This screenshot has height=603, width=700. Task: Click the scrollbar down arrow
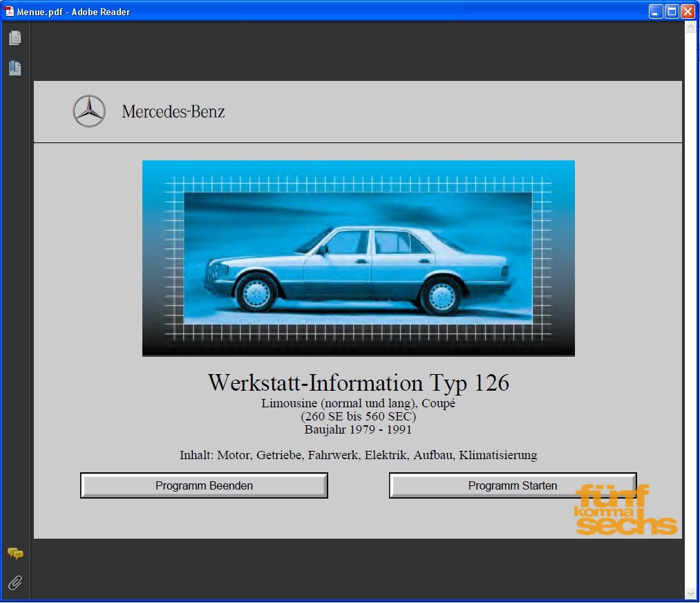[x=690, y=594]
